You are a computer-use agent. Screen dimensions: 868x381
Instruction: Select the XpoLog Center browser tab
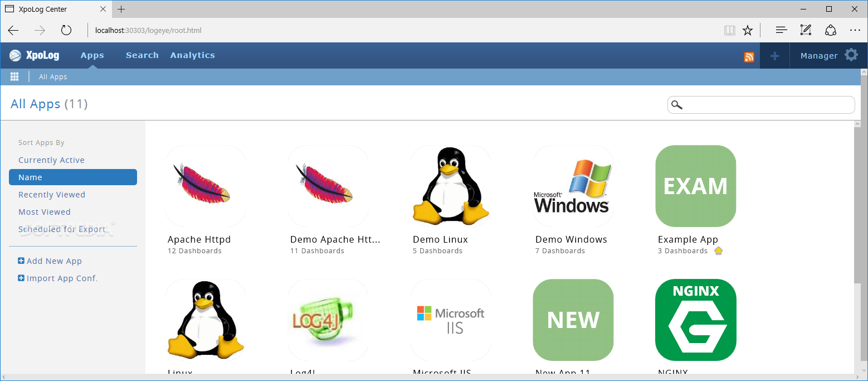56,9
